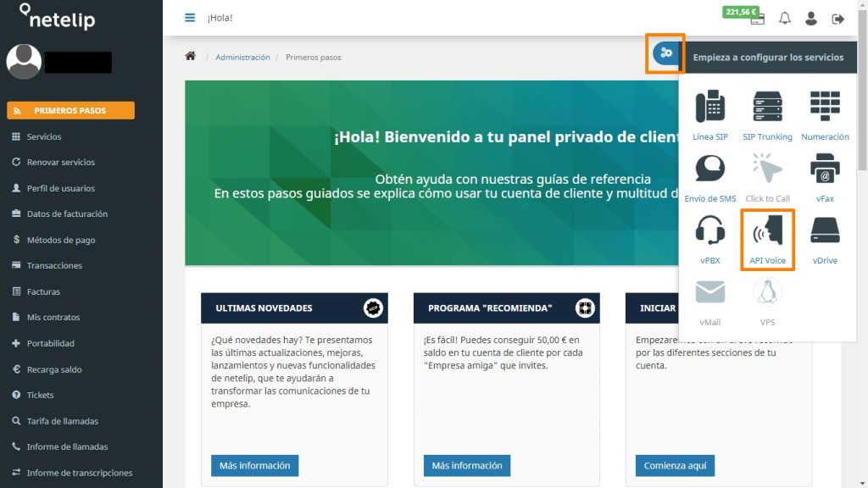
Task: Click the Envío de SMS icon
Action: (709, 175)
